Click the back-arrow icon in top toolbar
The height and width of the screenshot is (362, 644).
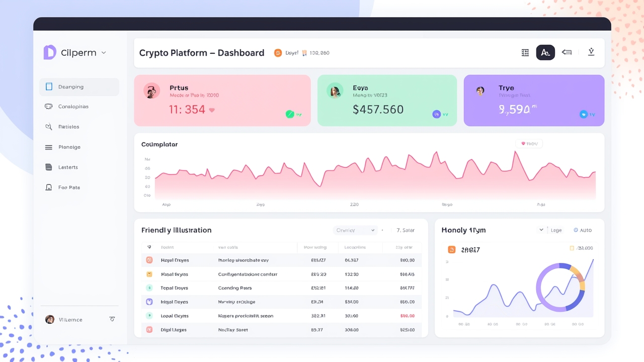(x=567, y=52)
